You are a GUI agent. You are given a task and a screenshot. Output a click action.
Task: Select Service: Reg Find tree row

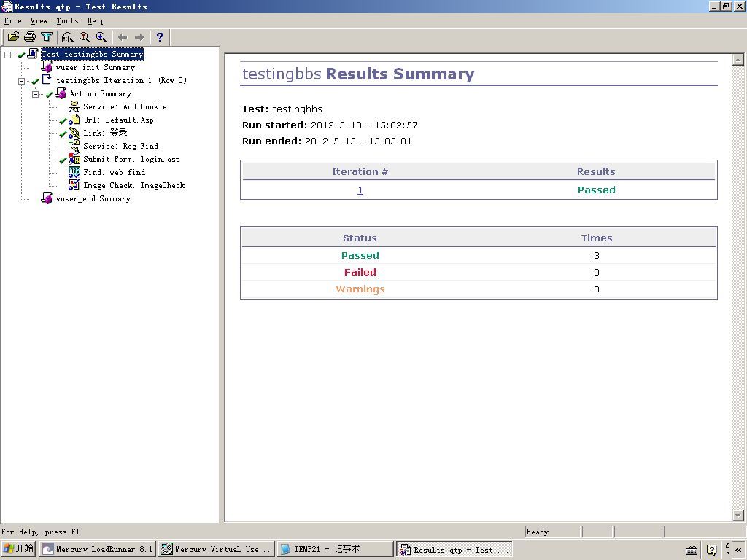[120, 146]
